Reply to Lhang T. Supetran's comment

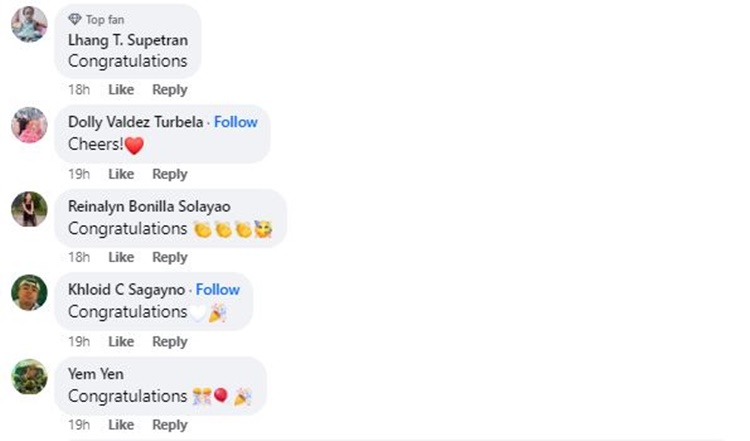pos(170,89)
